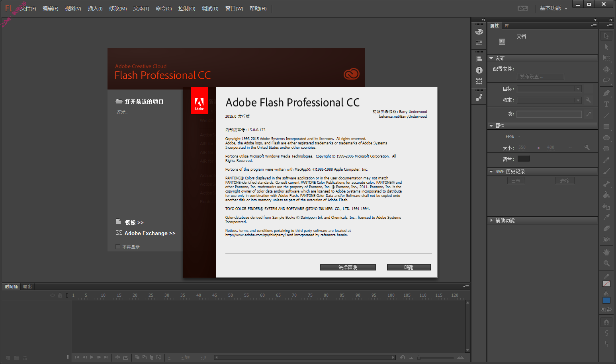Open the 目标 dropdown
616x364 pixels.
tap(549, 89)
